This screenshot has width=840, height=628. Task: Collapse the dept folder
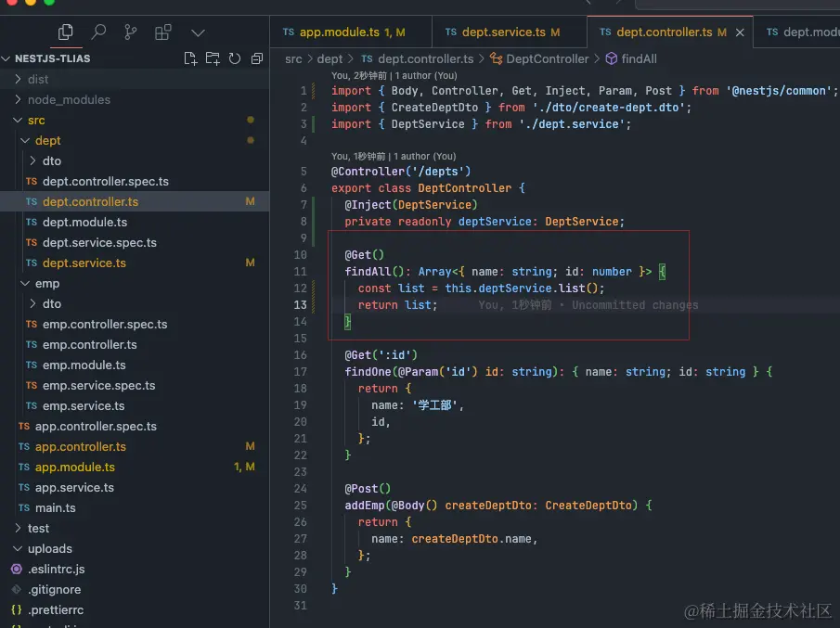pyautogui.click(x=25, y=140)
